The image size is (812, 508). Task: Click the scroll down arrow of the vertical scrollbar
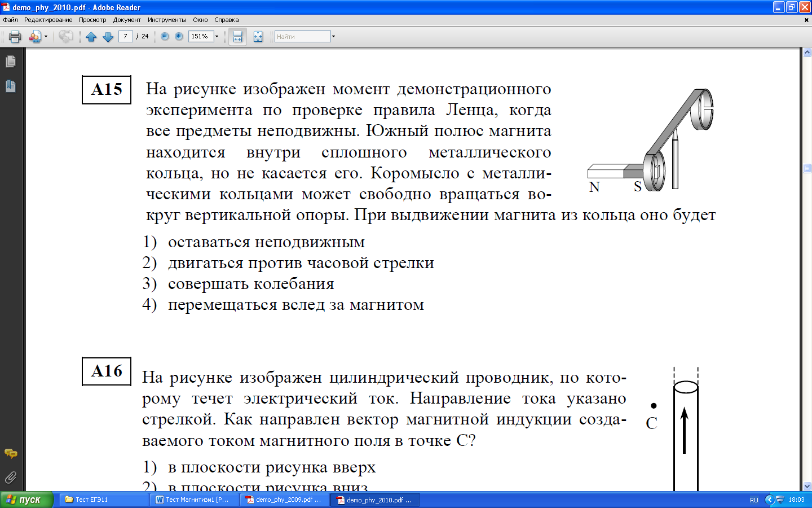coord(807,487)
